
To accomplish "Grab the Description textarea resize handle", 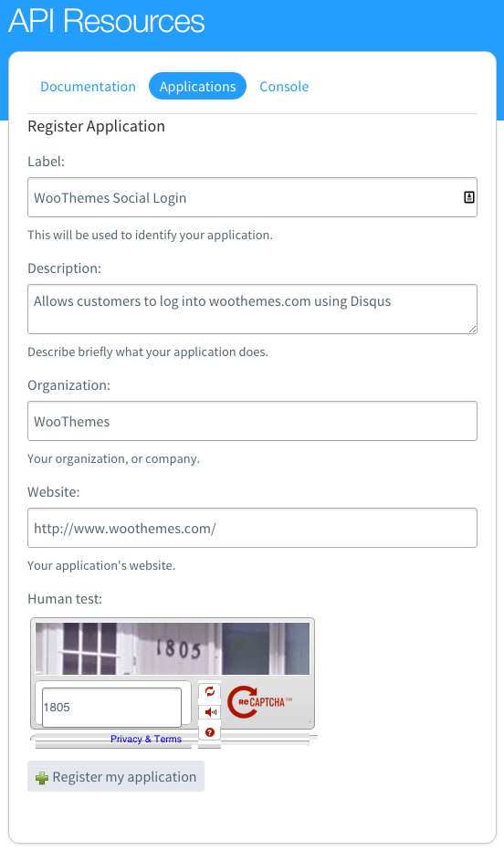I will click(x=472, y=329).
